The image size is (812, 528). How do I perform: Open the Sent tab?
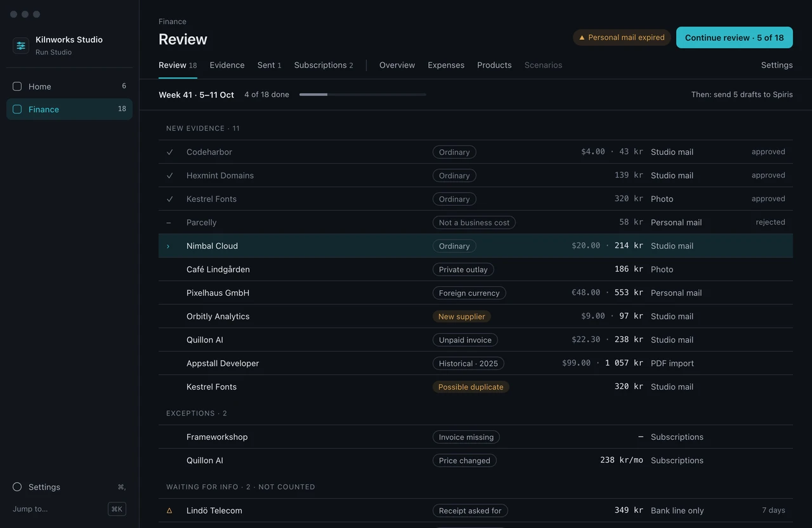coord(270,65)
